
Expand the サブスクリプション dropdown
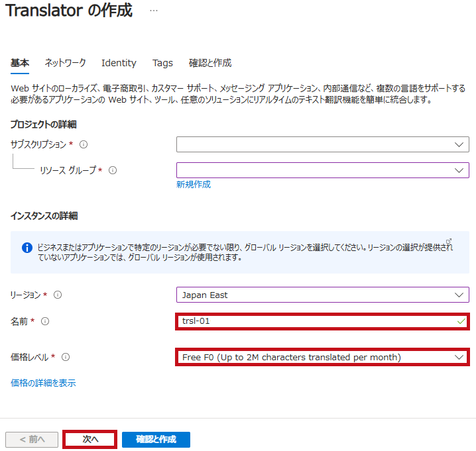[323, 144]
